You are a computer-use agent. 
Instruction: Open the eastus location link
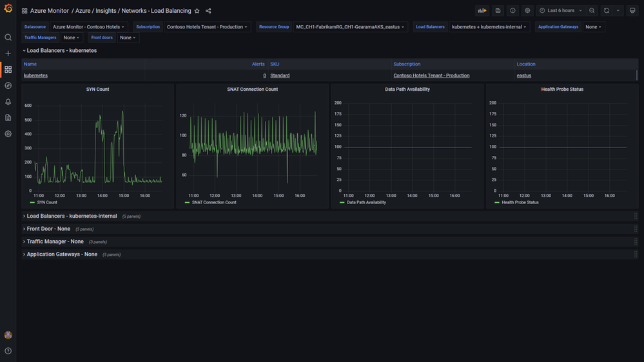click(523, 75)
